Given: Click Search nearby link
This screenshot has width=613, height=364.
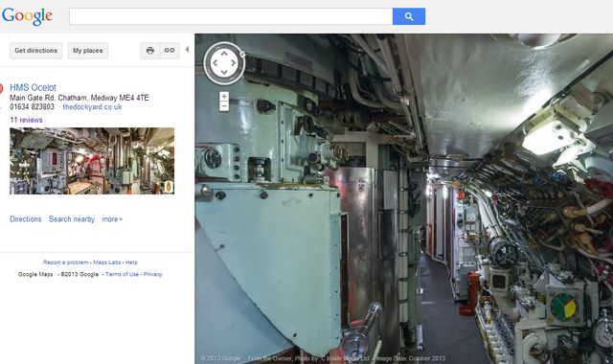Looking at the screenshot, I should (x=72, y=219).
